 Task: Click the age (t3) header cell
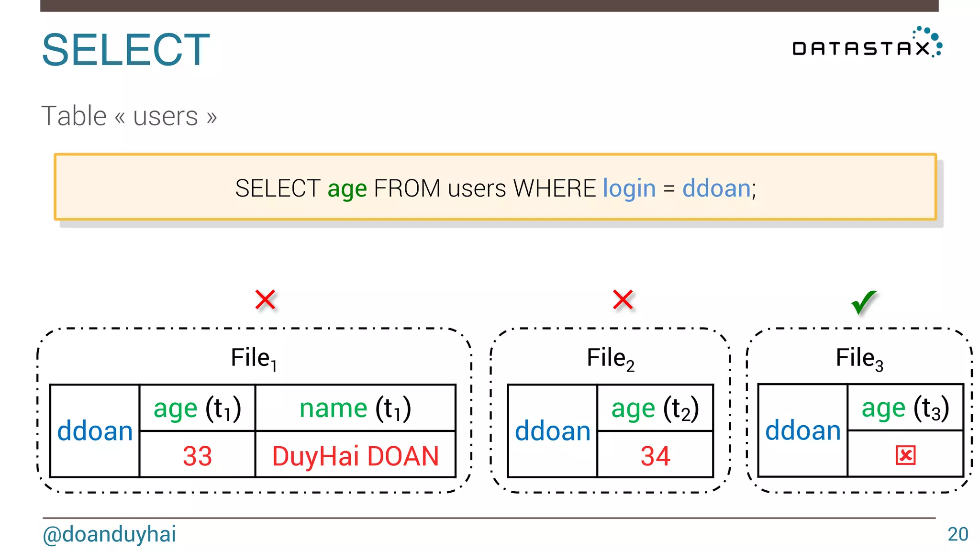905,408
